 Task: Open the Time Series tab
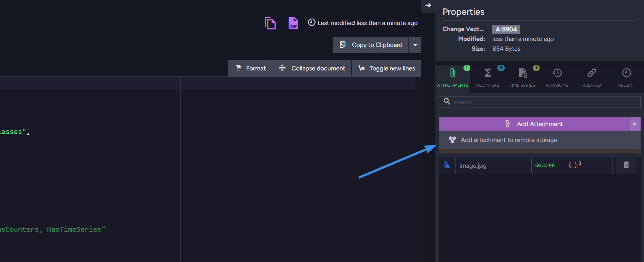[x=522, y=77]
